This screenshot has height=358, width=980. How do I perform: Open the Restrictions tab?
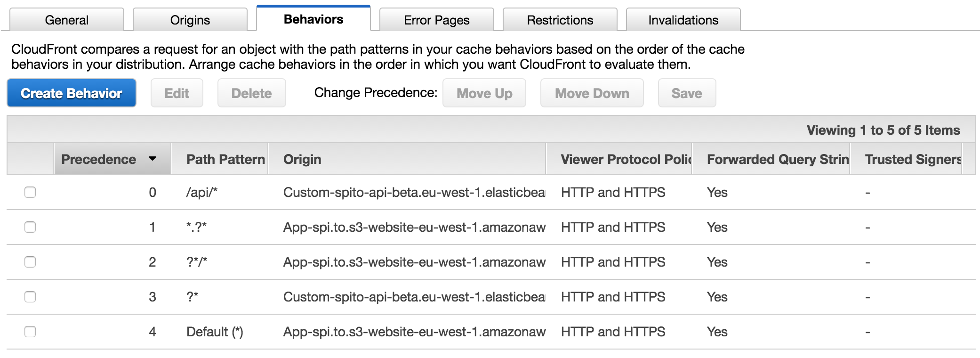pos(560,20)
